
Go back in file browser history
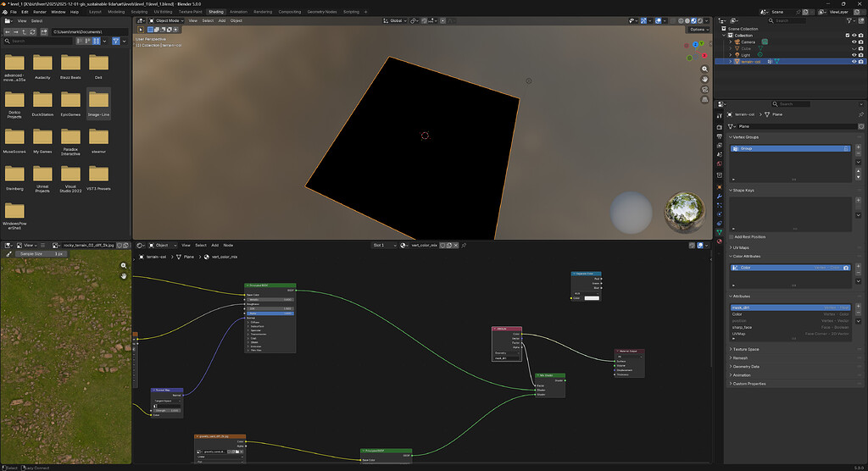pyautogui.click(x=7, y=32)
